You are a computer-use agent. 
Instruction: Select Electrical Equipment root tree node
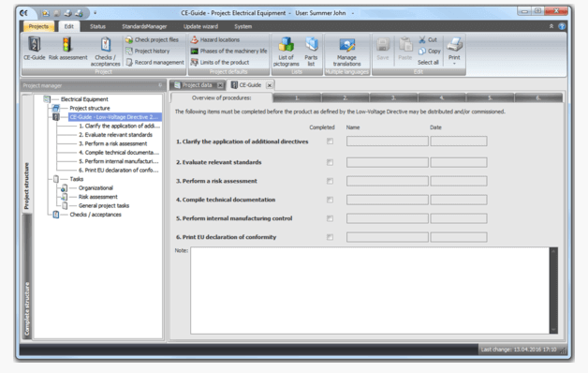pyautogui.click(x=84, y=99)
